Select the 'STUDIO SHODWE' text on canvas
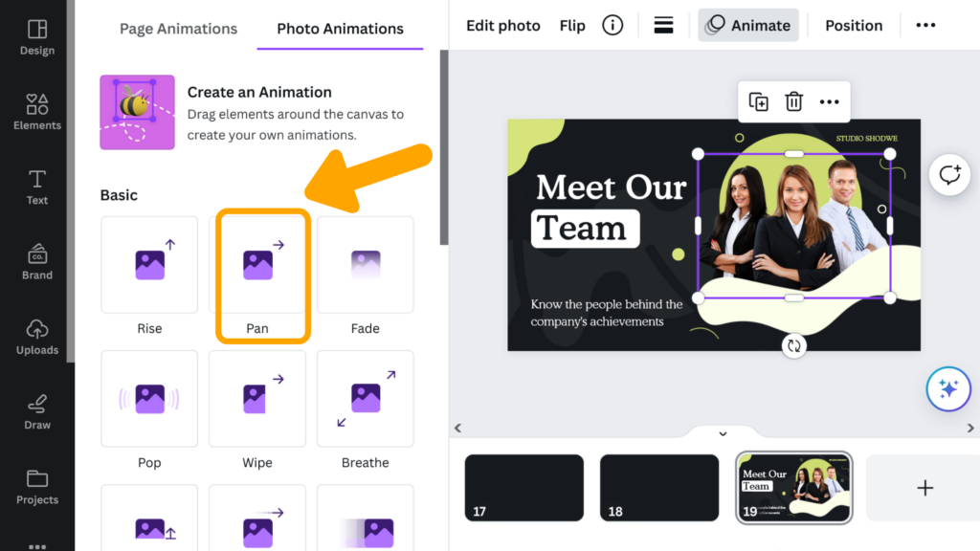 point(867,139)
